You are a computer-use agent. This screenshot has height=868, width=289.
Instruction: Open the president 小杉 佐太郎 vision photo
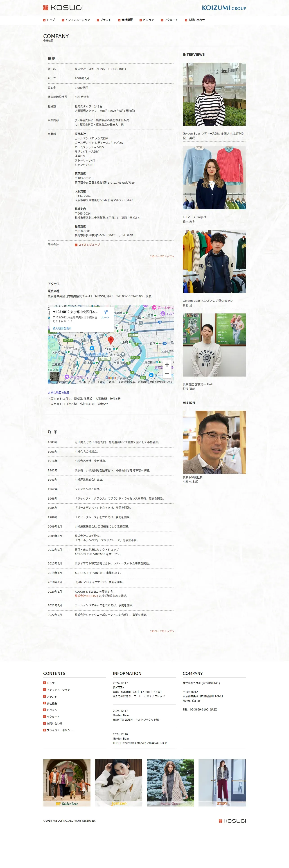[x=214, y=442]
